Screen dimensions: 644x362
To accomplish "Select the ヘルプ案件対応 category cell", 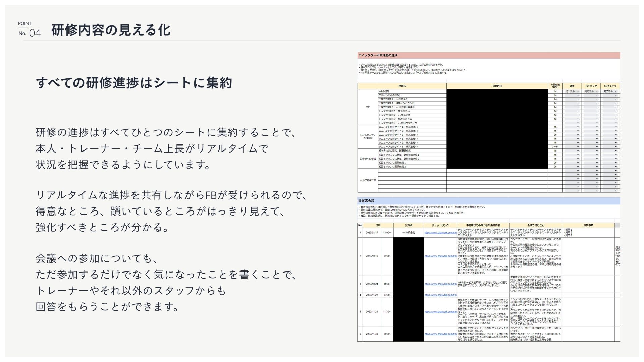I will click(368, 180).
